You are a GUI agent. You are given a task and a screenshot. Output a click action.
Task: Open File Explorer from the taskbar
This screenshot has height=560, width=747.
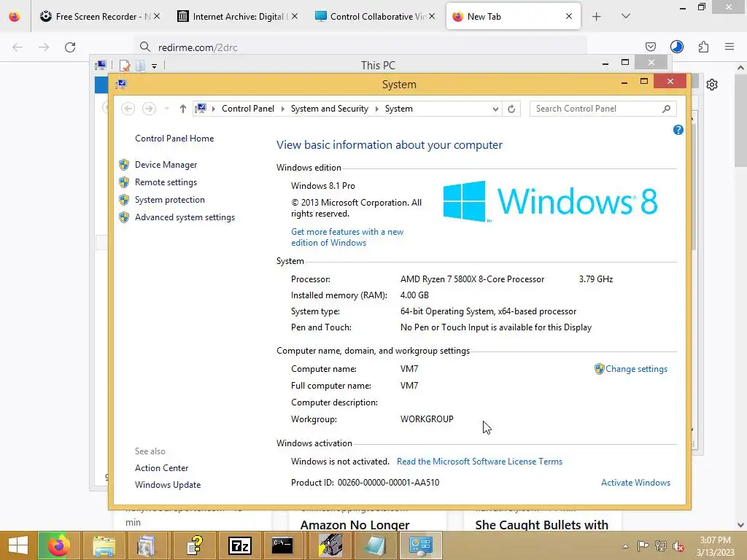[104, 545]
